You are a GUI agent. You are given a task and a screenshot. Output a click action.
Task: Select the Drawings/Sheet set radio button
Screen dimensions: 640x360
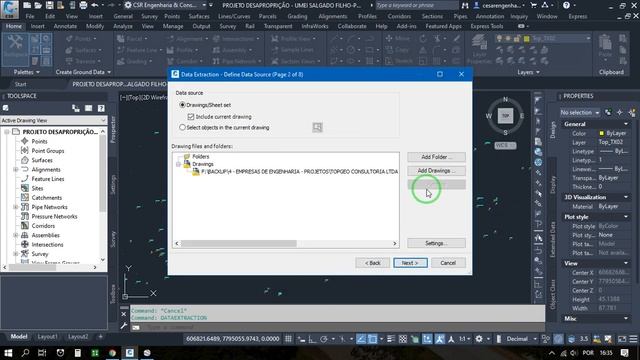pos(182,105)
